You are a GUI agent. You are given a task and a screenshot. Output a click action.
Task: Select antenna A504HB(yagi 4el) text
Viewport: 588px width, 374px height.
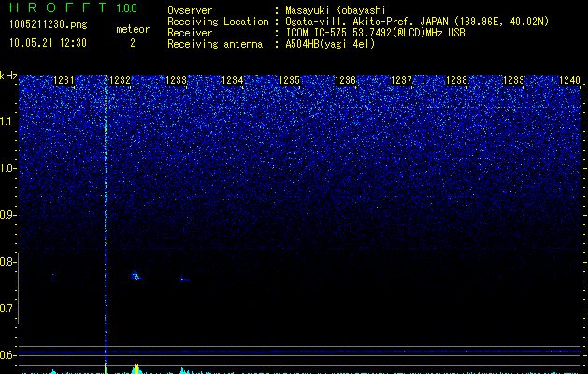pos(330,44)
